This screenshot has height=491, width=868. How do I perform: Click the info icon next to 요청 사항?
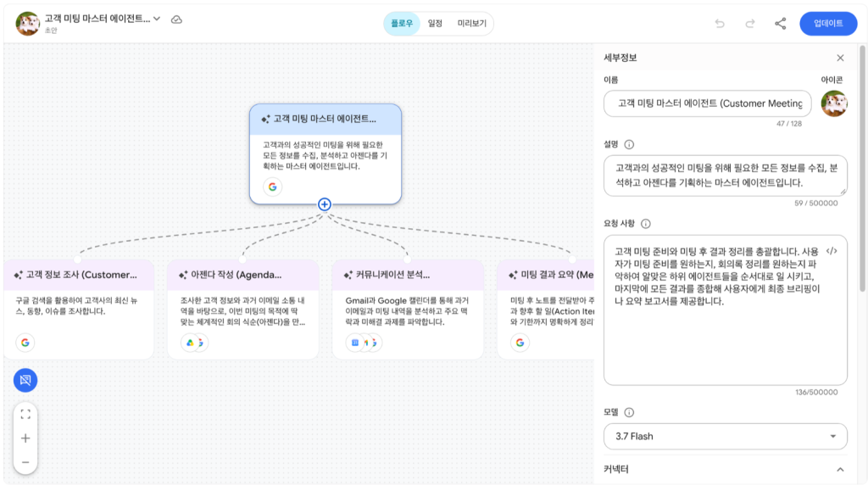click(x=645, y=224)
